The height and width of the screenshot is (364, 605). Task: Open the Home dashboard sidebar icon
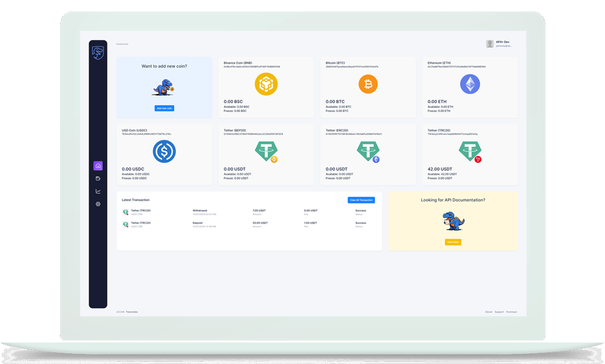[98, 166]
